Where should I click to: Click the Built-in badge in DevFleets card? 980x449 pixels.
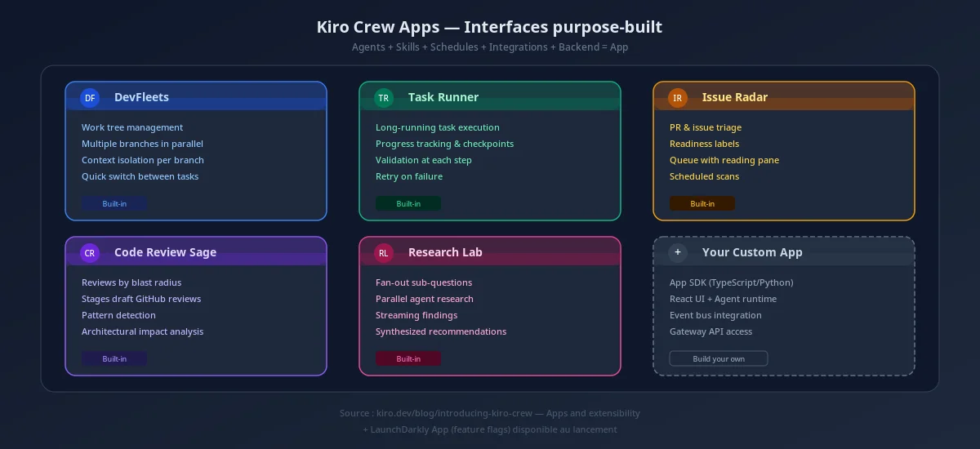114,203
